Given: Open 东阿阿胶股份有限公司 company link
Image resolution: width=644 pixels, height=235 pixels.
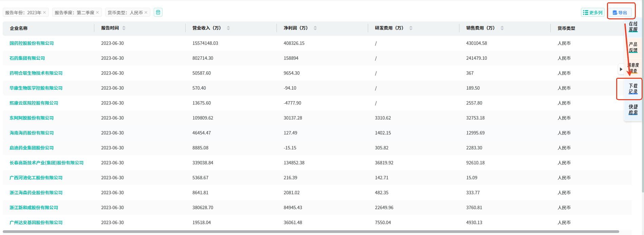Looking at the screenshot, I should coord(32,118).
